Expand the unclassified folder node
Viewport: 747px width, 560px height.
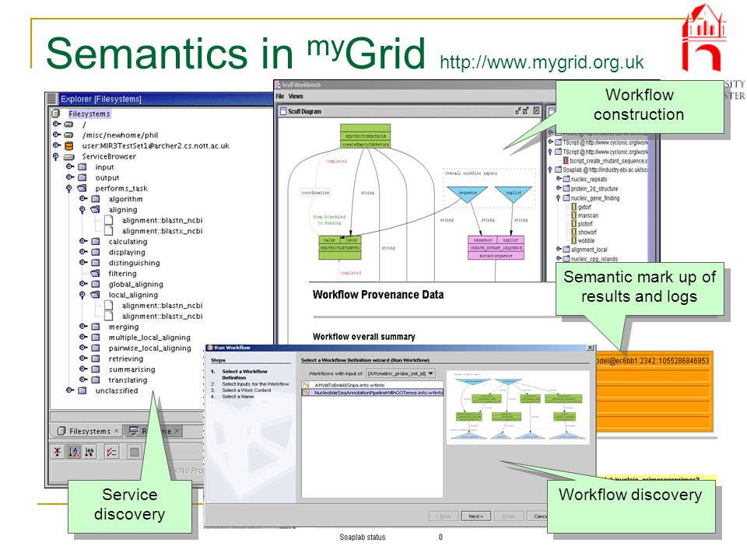point(70,390)
